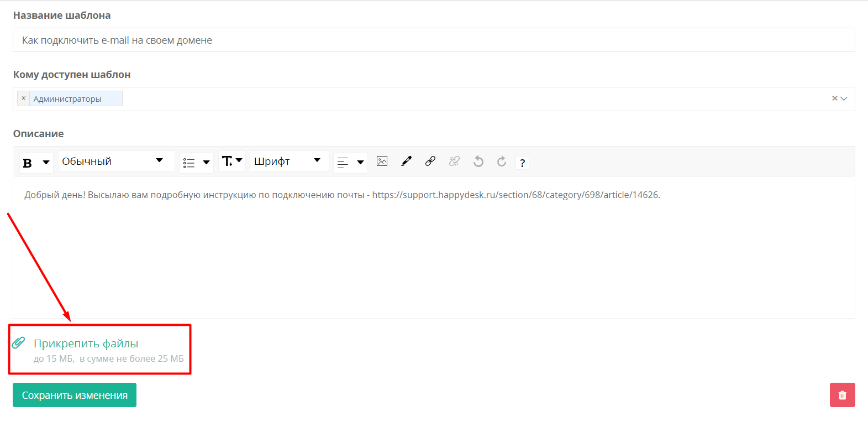The height and width of the screenshot is (427, 868).
Task: Click the Название шаблона input field
Action: [434, 40]
